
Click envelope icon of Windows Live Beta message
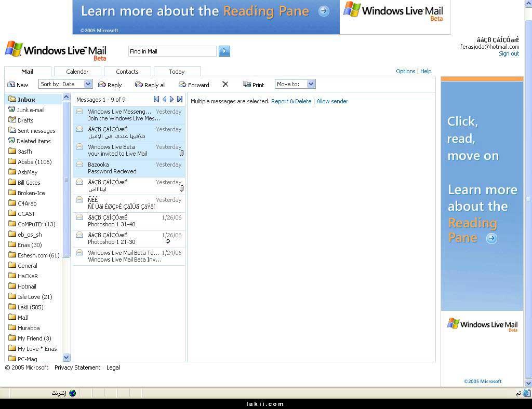(x=79, y=147)
